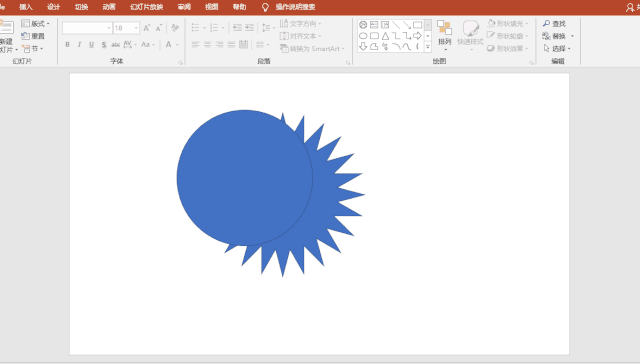Select the recently used shapes icon
640x364 pixels.
(x=363, y=25)
